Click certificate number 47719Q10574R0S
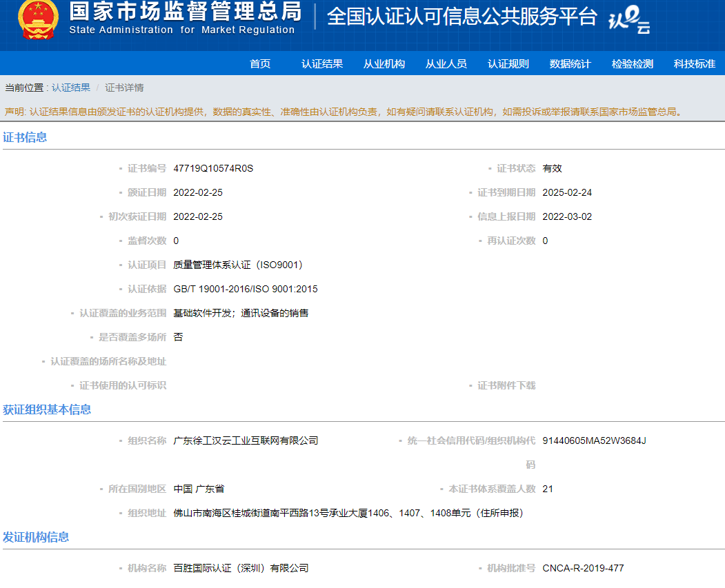 [x=213, y=168]
